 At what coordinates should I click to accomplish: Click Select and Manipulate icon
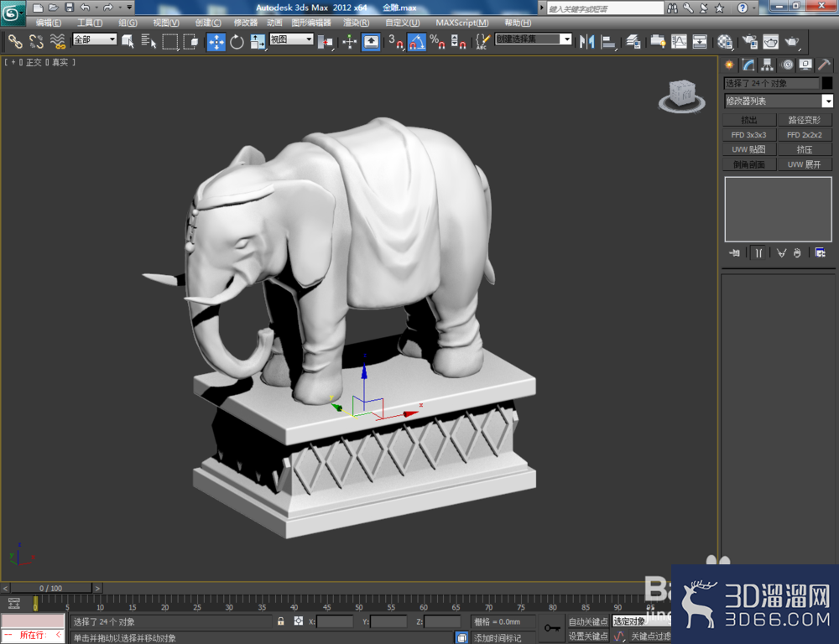pyautogui.click(x=349, y=41)
